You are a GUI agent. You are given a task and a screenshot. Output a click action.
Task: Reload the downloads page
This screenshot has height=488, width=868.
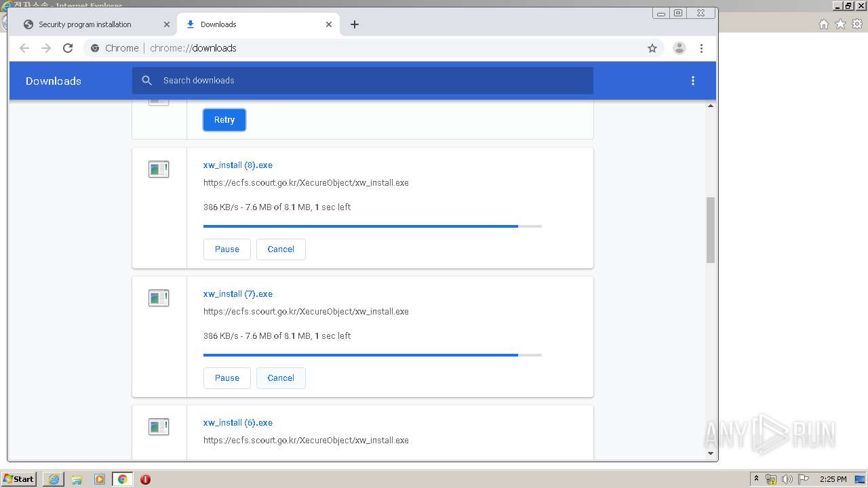pyautogui.click(x=68, y=48)
